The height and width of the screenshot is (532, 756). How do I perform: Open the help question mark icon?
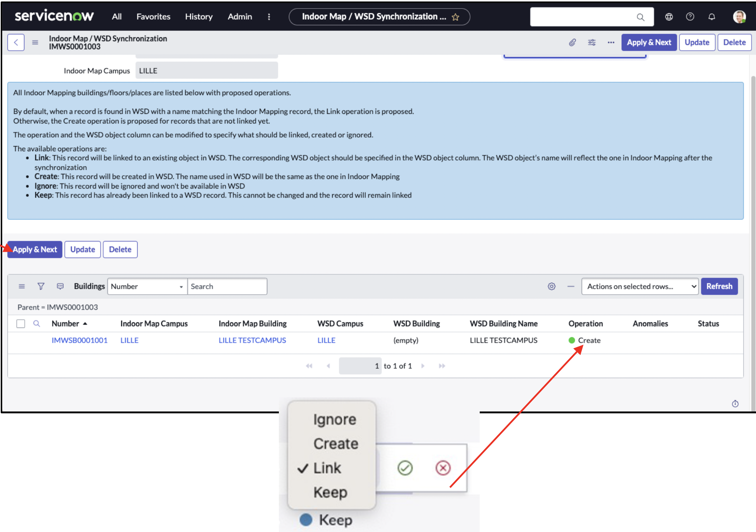click(690, 17)
